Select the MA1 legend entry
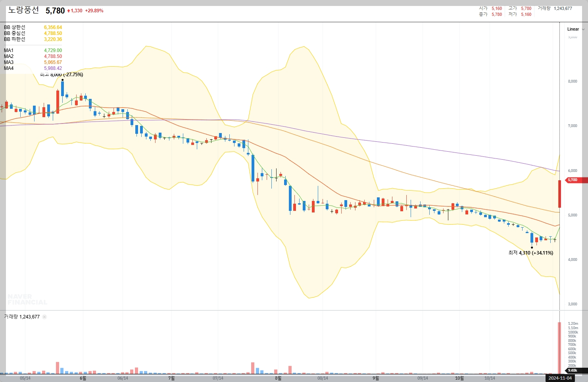588x382 pixels. point(9,50)
